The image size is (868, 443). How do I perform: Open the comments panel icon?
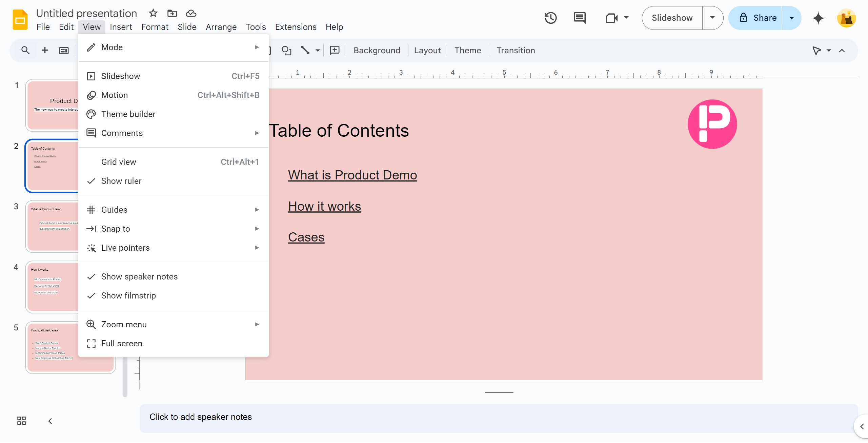coord(580,18)
